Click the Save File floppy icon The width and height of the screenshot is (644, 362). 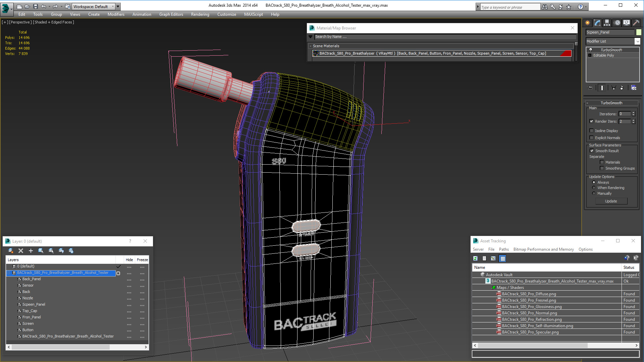point(35,6)
